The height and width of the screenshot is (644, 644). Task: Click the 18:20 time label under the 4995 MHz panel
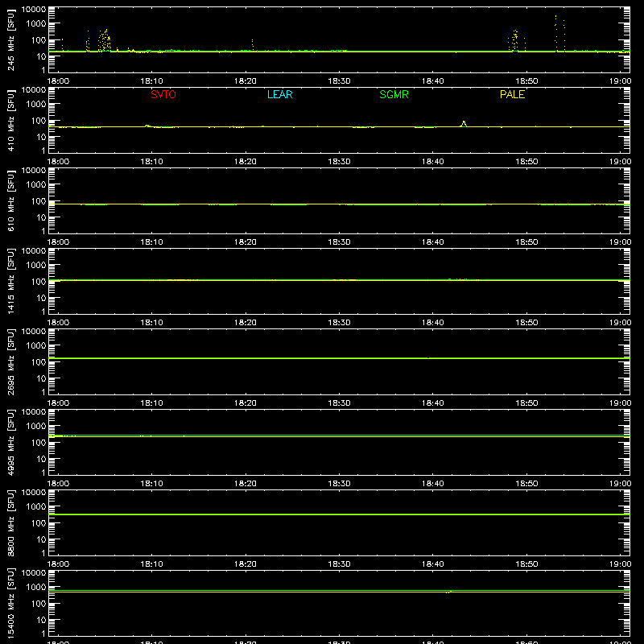pyautogui.click(x=246, y=484)
